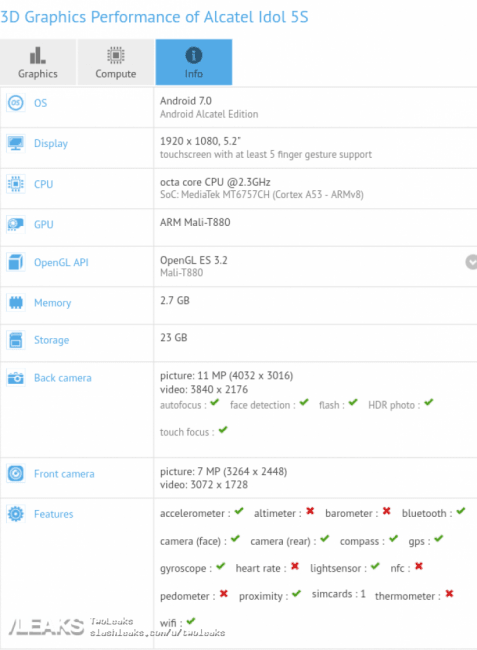
Task: Click the wifi green checkmark
Action: [x=191, y=621]
